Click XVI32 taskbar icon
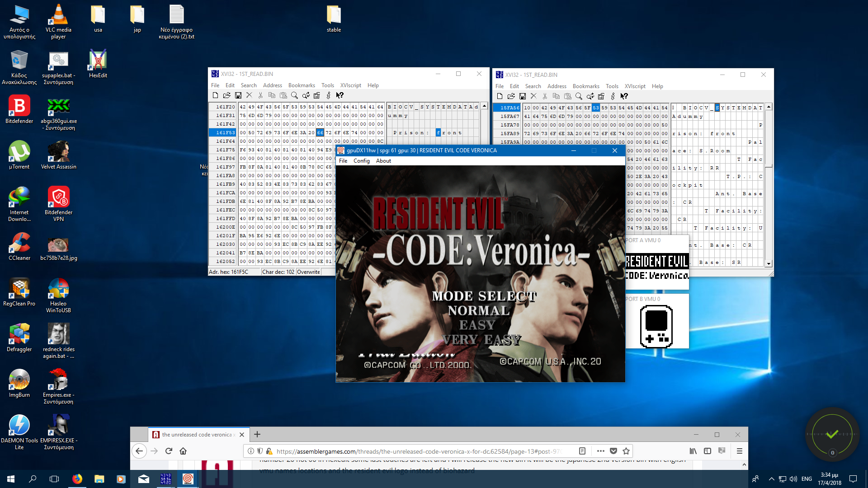Screen dimensions: 868x488 click(166, 479)
